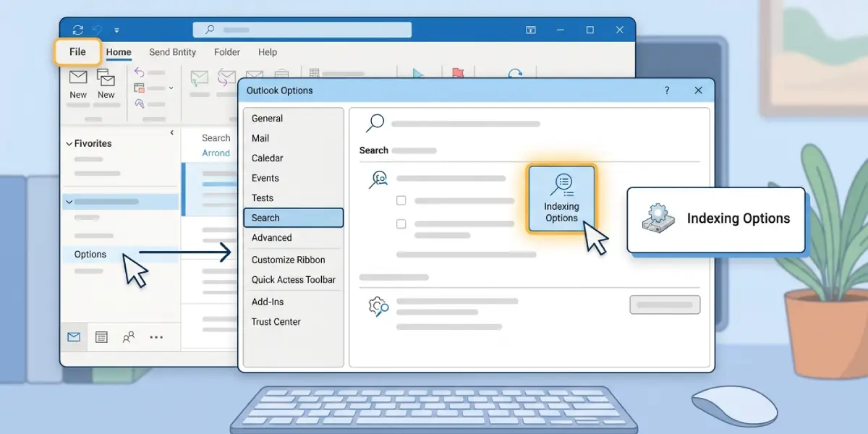868x434 pixels.
Task: Open the Quick Access Toolbar dropdown arrow in title bar
Action: [x=117, y=30]
